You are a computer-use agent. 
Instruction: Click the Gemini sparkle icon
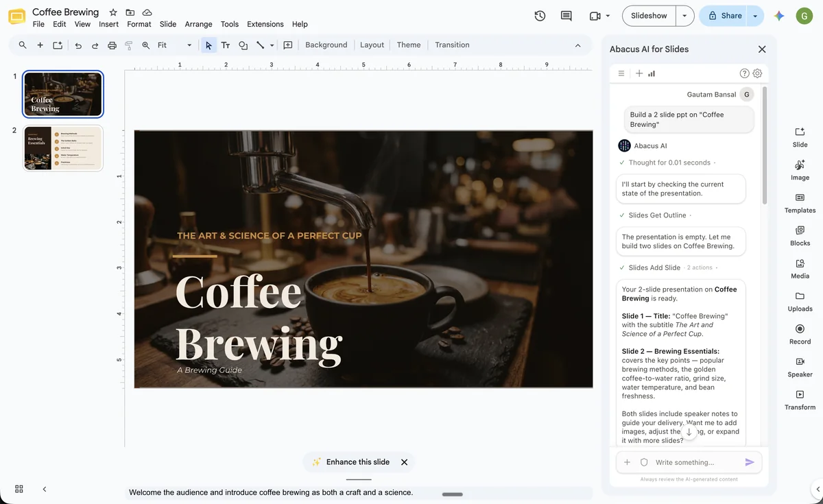tap(779, 16)
